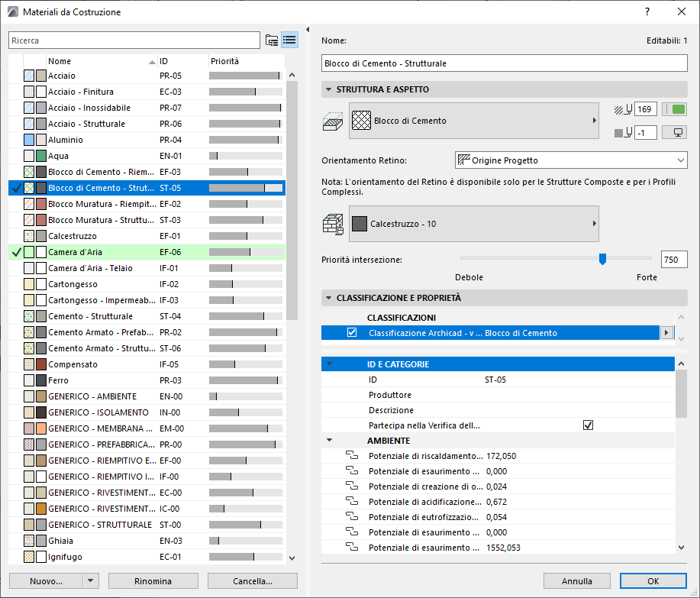Click fill hatch icon of Acciaio row
This screenshot has height=598, width=700.
pyautogui.click(x=29, y=76)
